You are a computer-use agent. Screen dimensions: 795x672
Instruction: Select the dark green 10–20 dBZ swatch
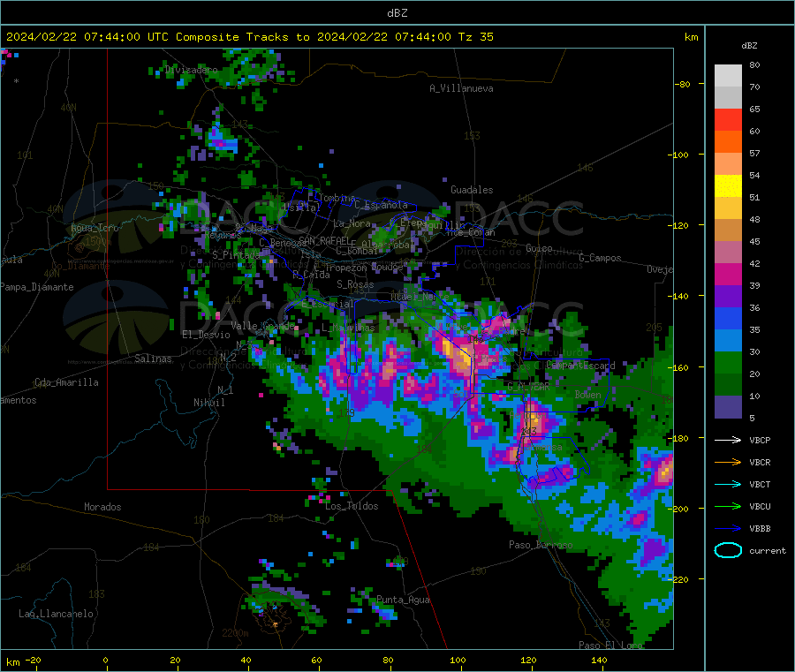coord(728,385)
